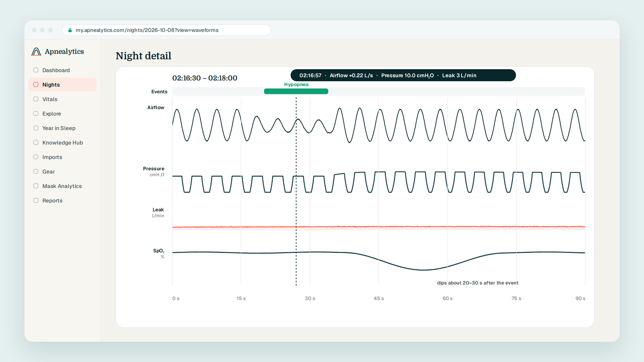Click the Night detail heading
The width and height of the screenshot is (644, 362).
(x=144, y=56)
